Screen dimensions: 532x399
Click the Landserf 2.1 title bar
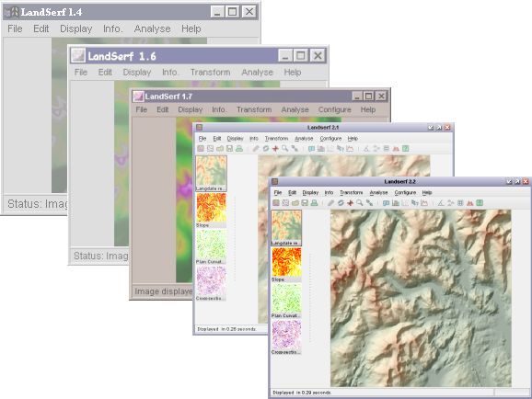tap(323, 128)
